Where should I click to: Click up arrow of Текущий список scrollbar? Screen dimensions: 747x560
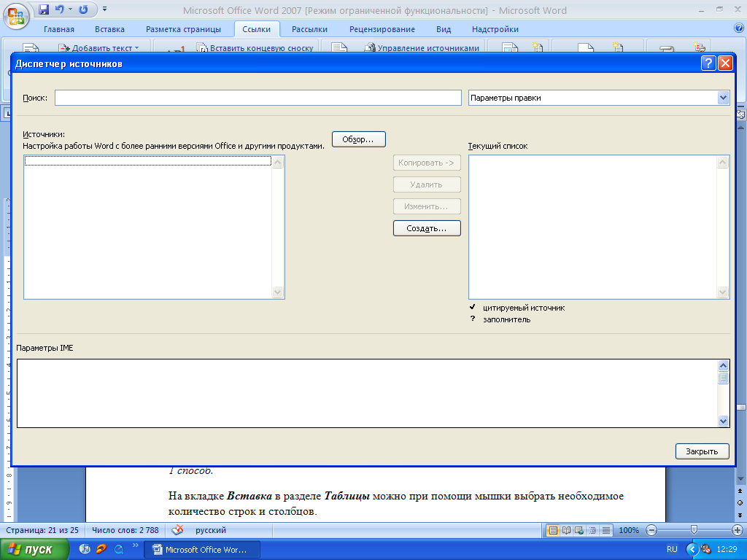tap(723, 162)
